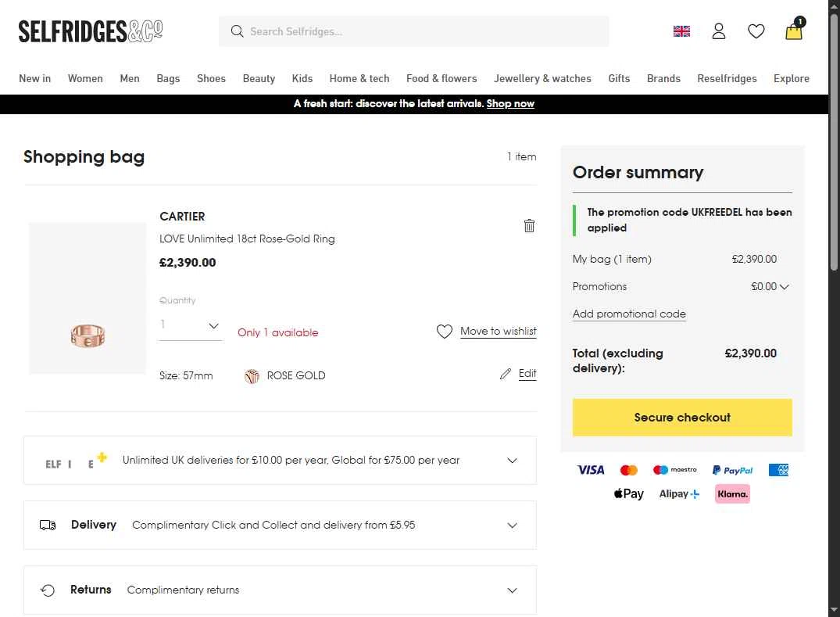Click the PayPal payment logo

(732, 470)
